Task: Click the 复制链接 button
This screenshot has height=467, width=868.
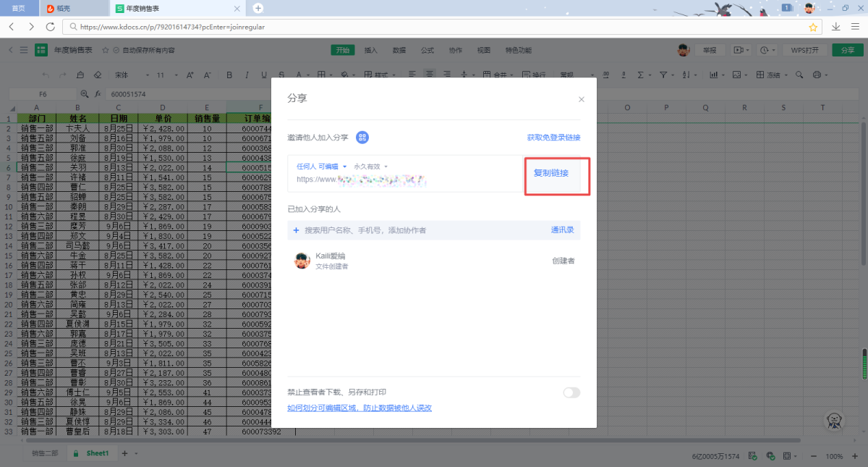Action: click(x=551, y=173)
